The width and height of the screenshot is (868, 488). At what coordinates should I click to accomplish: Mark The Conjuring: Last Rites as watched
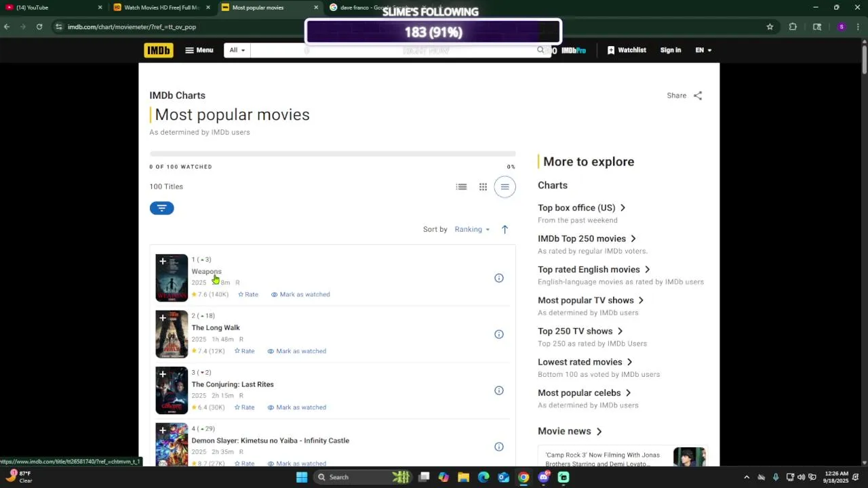point(297,407)
